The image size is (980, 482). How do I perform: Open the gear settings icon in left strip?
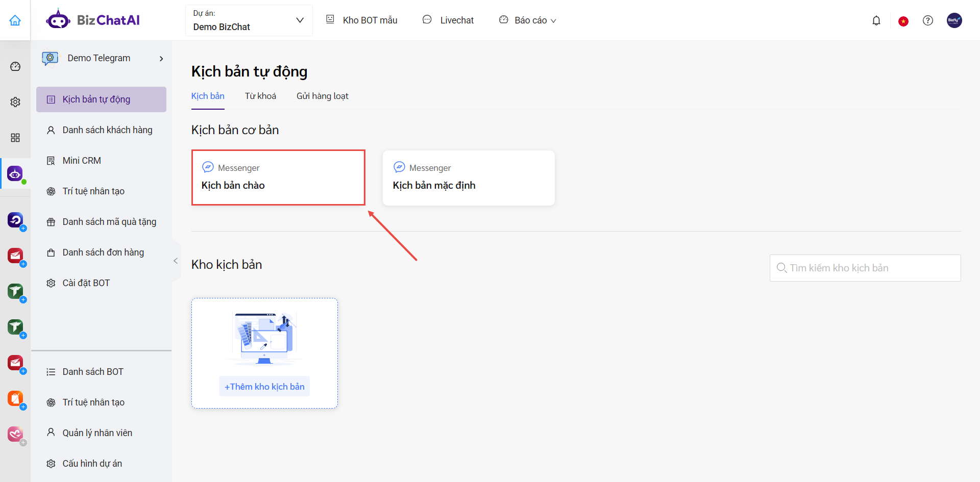15,102
